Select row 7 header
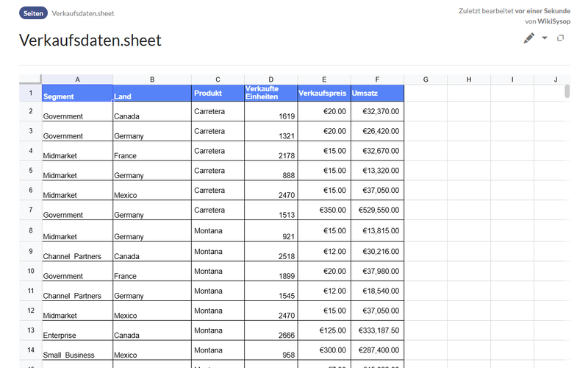The height and width of the screenshot is (368, 588). [x=30, y=210]
